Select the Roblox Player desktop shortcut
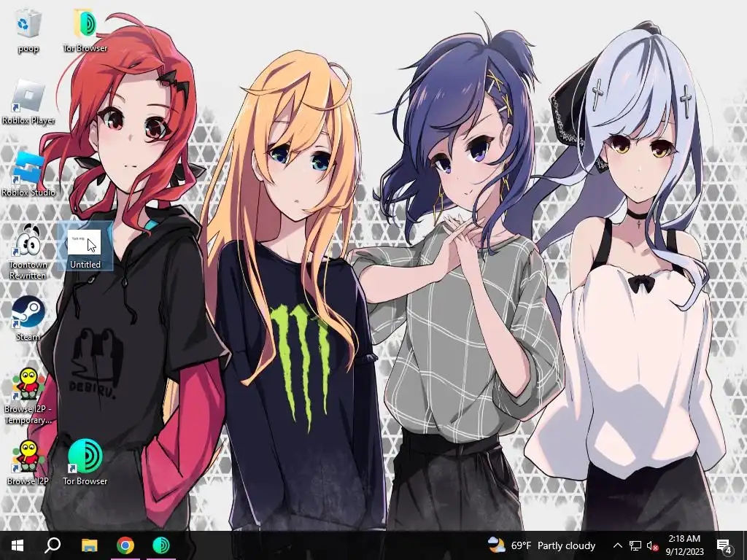 click(28, 102)
